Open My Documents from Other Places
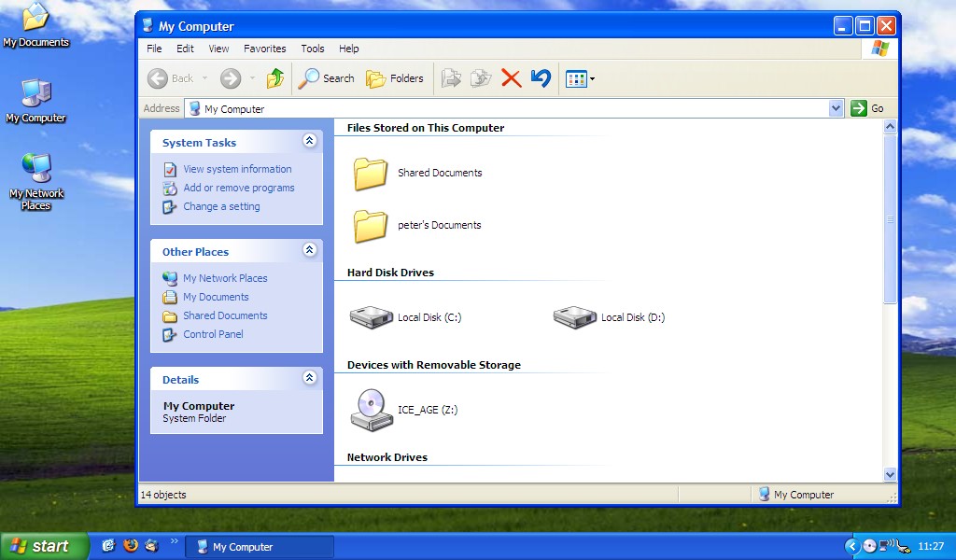The height and width of the screenshot is (560, 956). click(216, 298)
